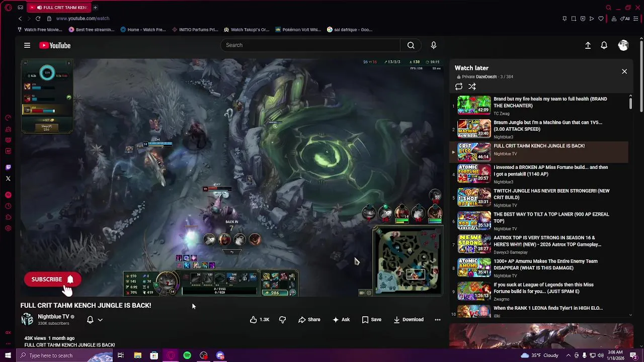Open 'Watch Free Movie...' bookmark
This screenshot has width=644, height=362.
[x=40, y=30]
